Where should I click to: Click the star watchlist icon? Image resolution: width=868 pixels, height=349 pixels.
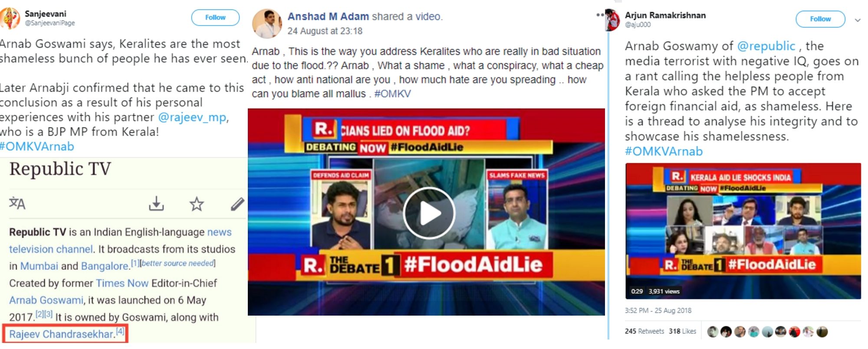pyautogui.click(x=197, y=203)
